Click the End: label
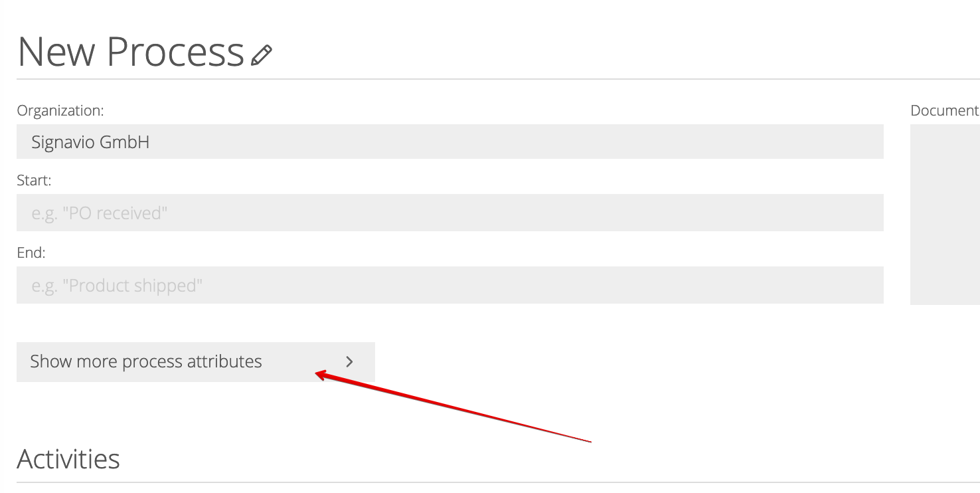This screenshot has width=980, height=493. (x=31, y=252)
